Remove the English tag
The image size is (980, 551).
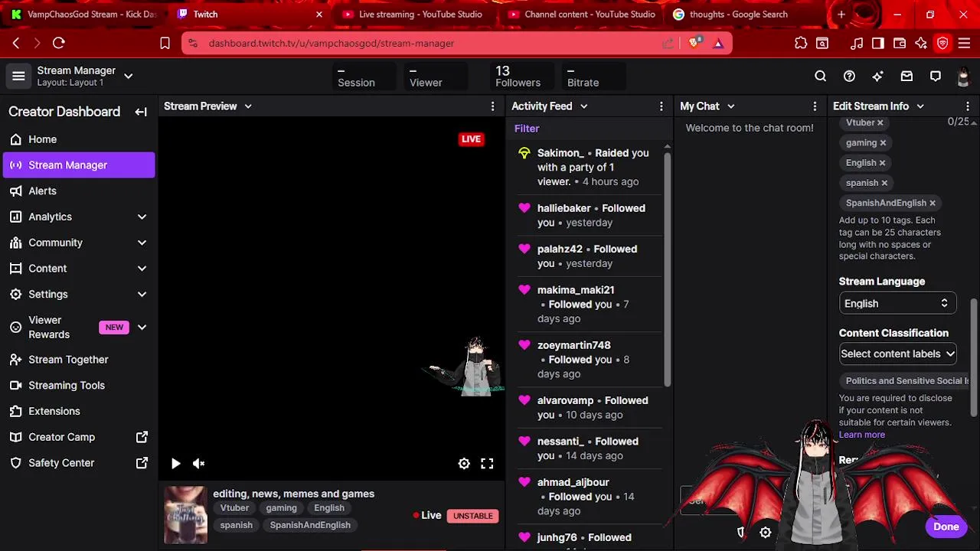882,162
